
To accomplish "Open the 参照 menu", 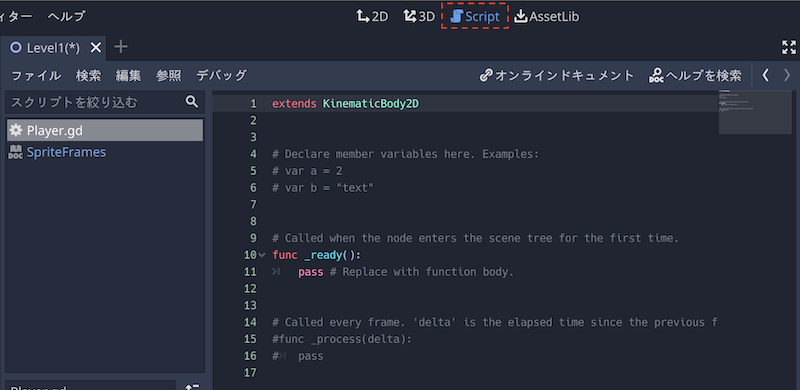I will [x=168, y=76].
